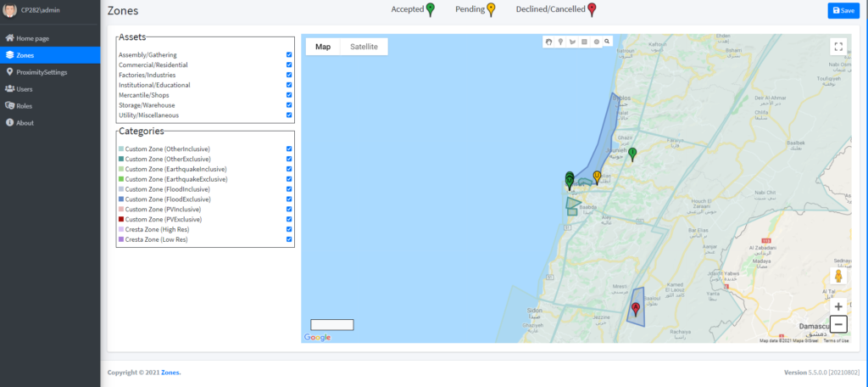868x387 pixels.
Task: Zoom in the map with plus button
Action: click(838, 306)
